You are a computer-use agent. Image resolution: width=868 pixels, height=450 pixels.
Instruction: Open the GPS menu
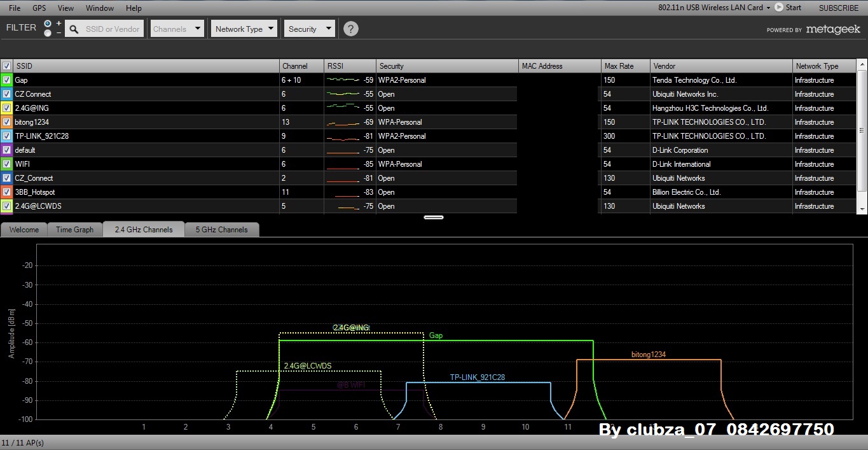[39, 8]
